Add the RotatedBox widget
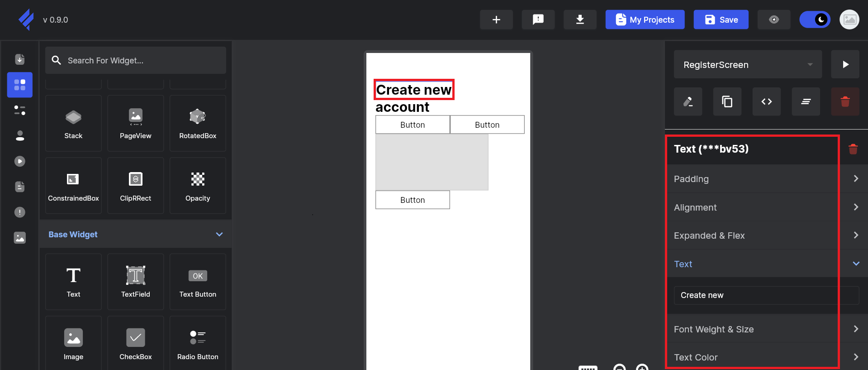868x370 pixels. tap(198, 123)
